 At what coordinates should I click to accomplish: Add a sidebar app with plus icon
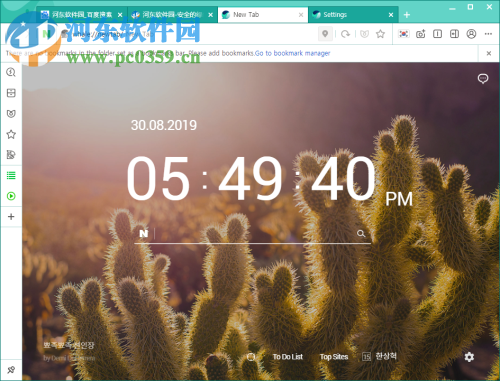point(11,217)
